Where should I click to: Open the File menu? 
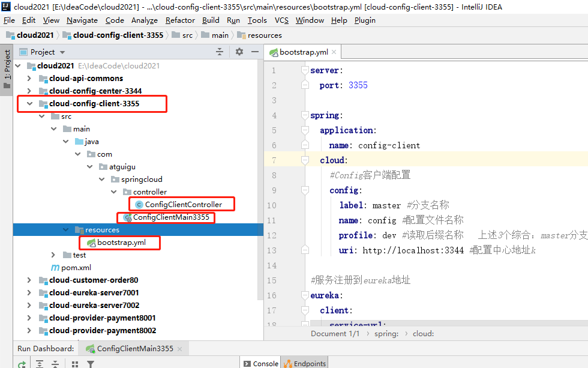(x=9, y=20)
